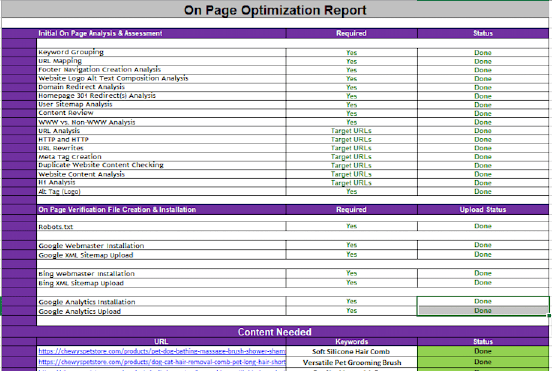Select 'Bing XML Sitemap Upload' cell

tap(162, 283)
